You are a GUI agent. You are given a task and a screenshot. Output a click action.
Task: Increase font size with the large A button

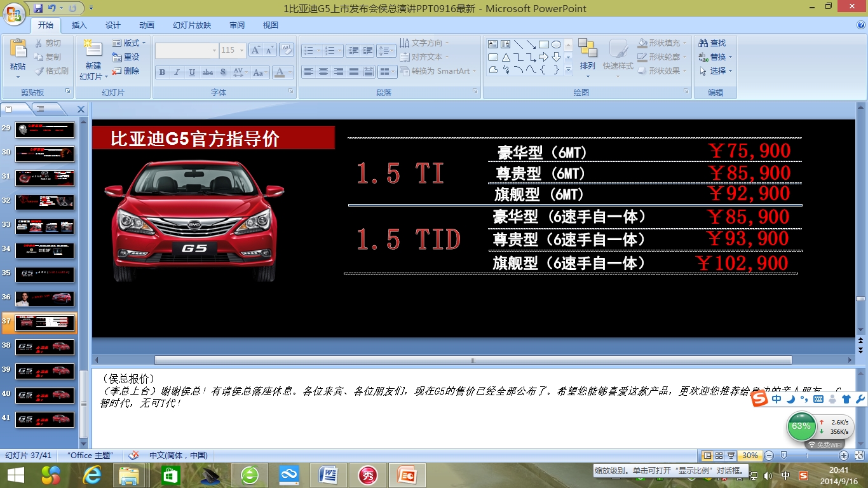coord(255,50)
